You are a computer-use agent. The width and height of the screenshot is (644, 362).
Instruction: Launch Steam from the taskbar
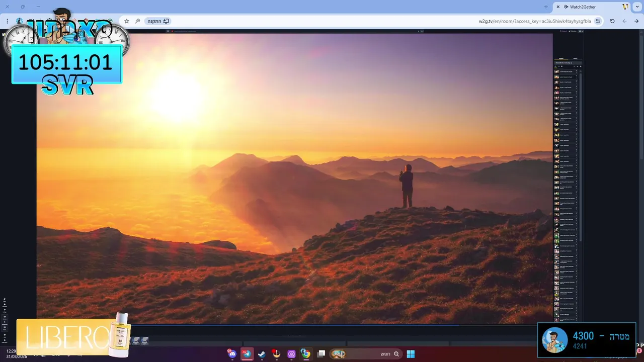(262, 354)
